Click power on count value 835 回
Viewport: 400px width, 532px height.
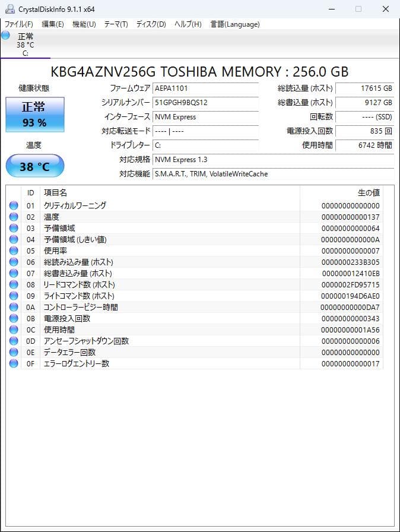[365, 131]
